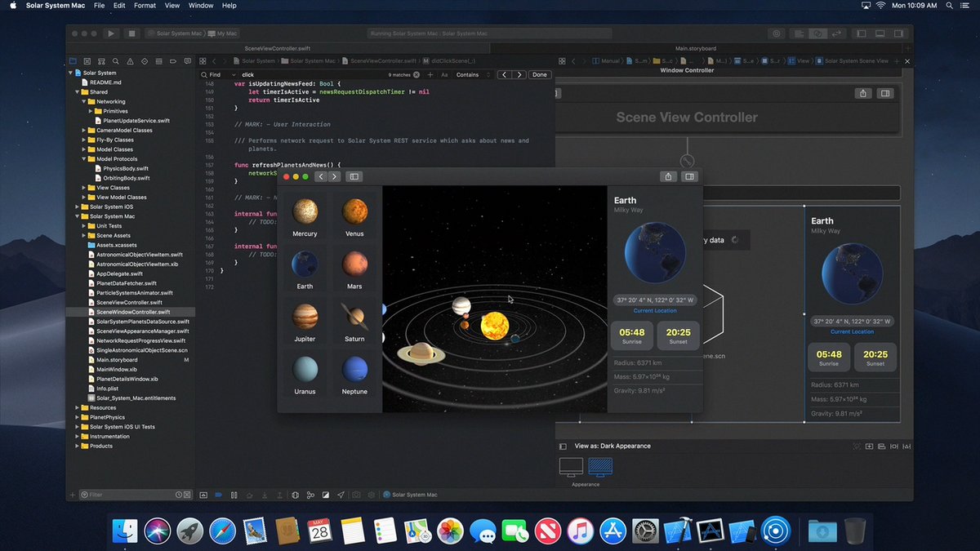This screenshot has width=980, height=551.
Task: Open the Debug Memory Graph
Action: pyautogui.click(x=310, y=494)
